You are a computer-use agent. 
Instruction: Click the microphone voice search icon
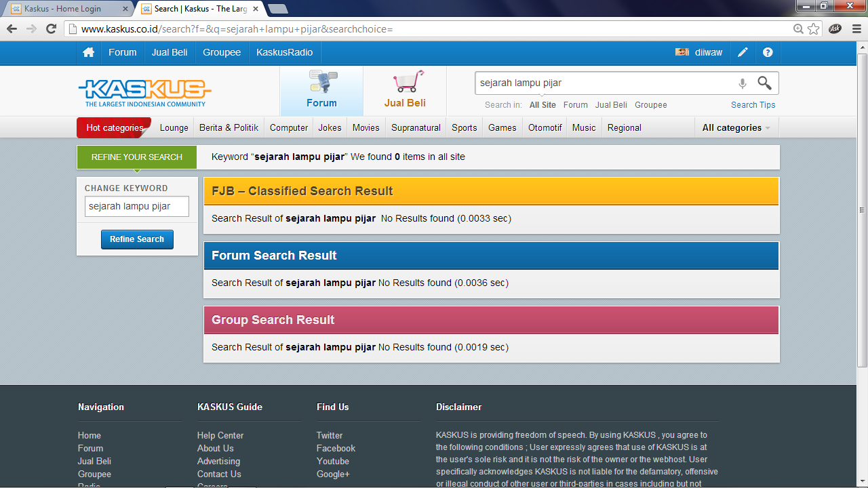(743, 83)
